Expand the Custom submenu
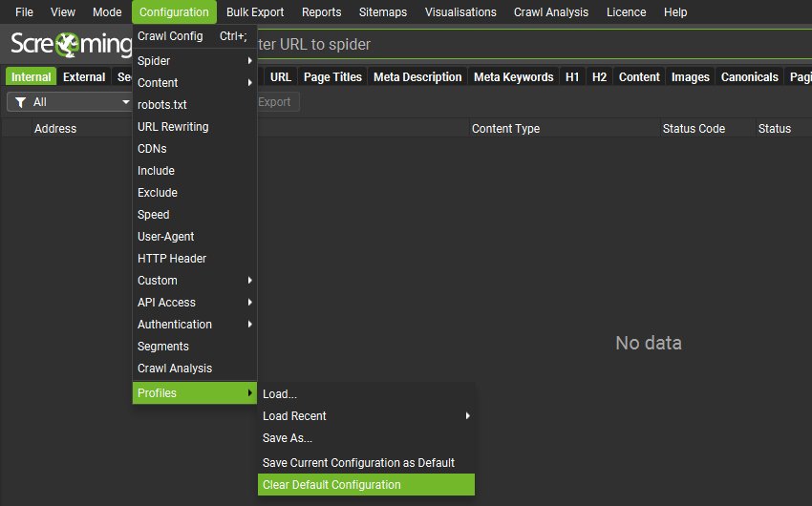Image resolution: width=812 pixels, height=506 pixels. tap(195, 281)
